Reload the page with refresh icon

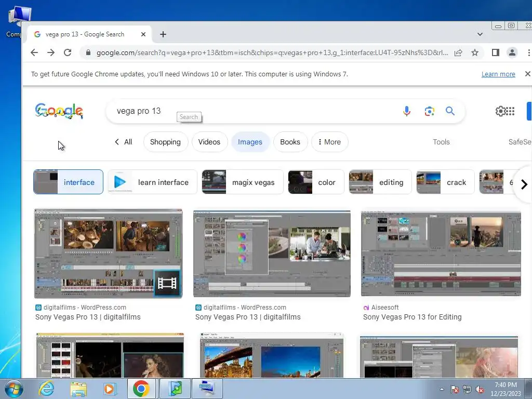68,52
